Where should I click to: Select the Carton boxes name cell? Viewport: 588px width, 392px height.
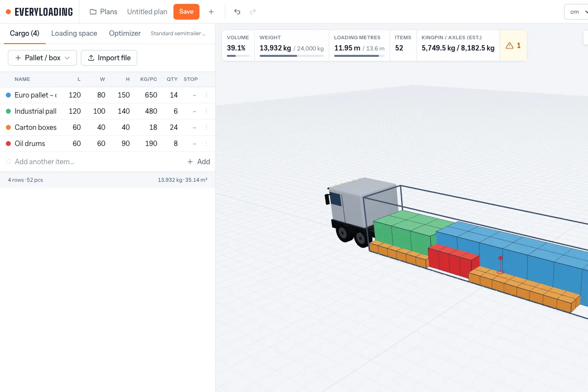[35, 127]
